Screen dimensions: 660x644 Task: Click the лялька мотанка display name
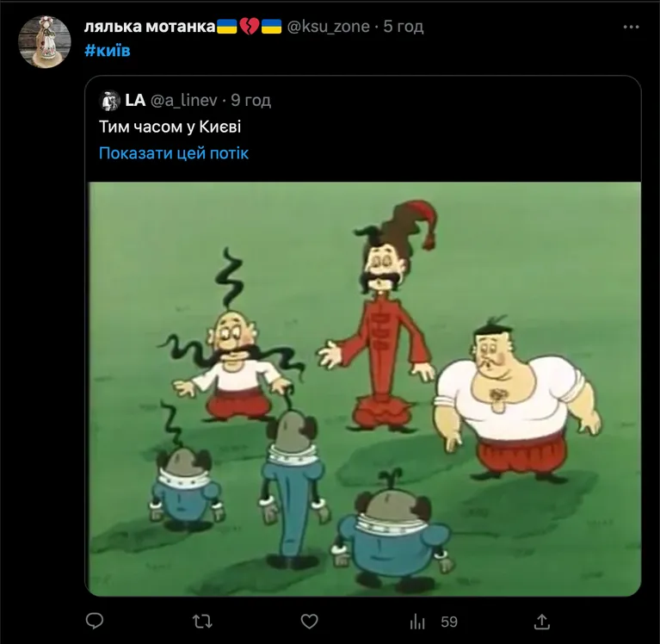148,27
